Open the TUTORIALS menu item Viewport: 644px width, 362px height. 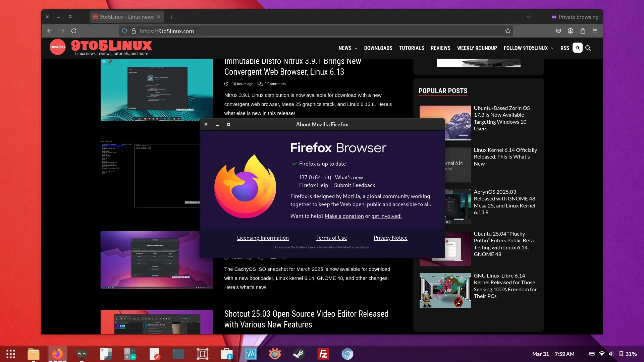tap(411, 48)
